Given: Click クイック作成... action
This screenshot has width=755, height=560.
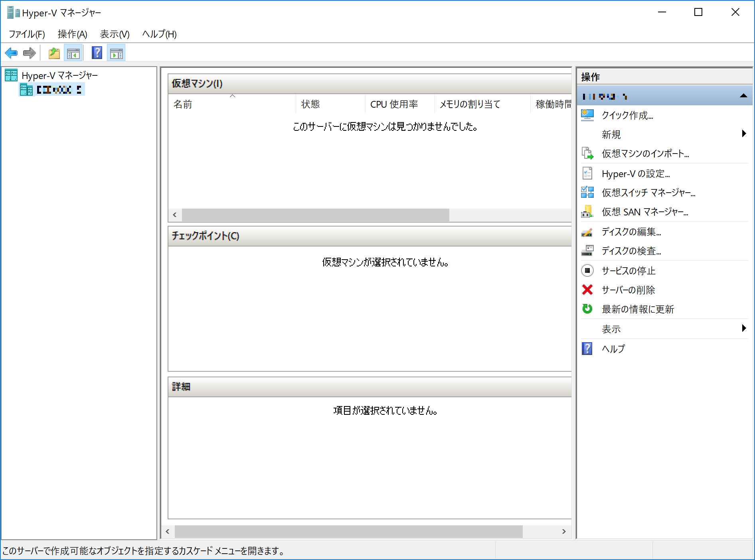Looking at the screenshot, I should click(x=627, y=115).
